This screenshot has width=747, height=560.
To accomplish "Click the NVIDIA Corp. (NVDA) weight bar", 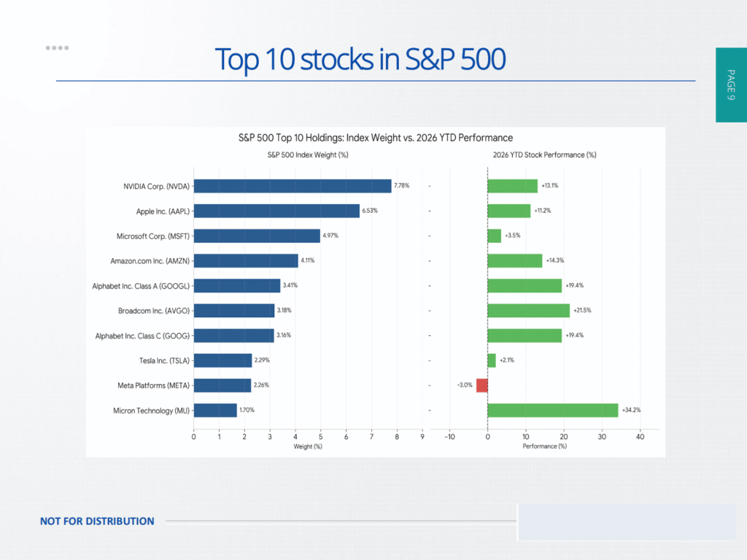I will (x=293, y=186).
